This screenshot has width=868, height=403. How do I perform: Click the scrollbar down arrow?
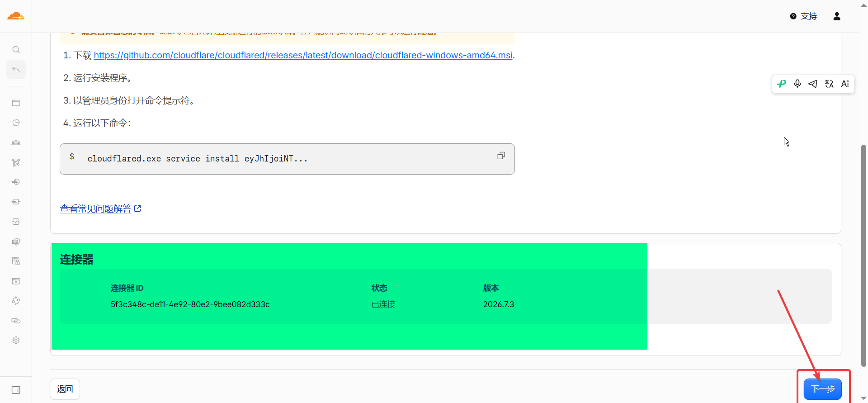click(863, 398)
